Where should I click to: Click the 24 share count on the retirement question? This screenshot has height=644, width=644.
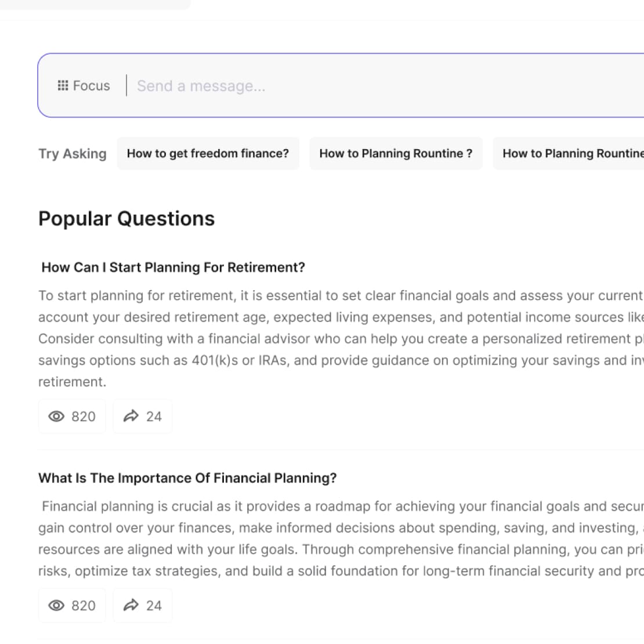click(x=154, y=417)
